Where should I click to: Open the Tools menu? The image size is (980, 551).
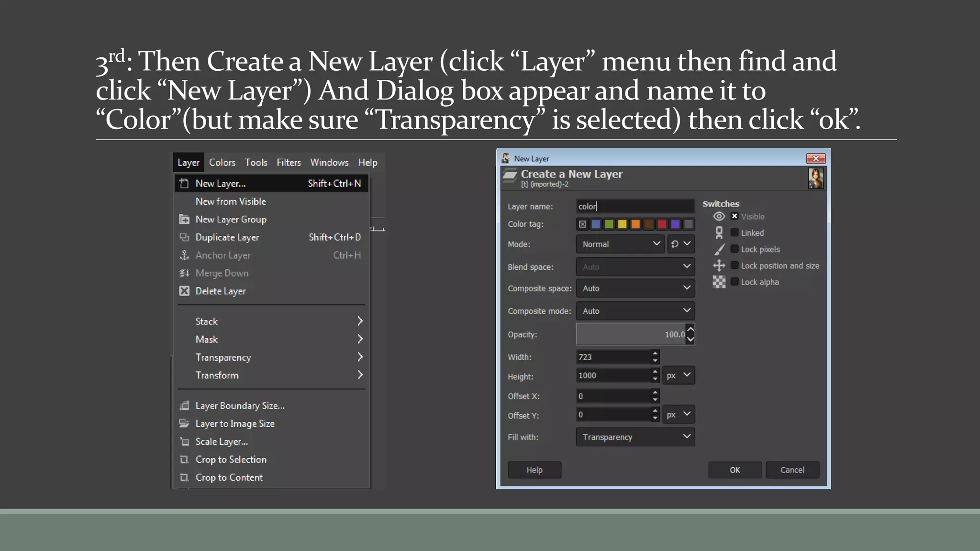pos(256,163)
